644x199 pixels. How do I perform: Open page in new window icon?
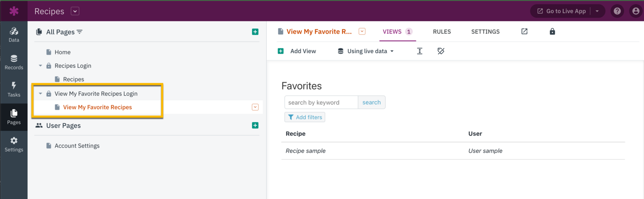click(524, 31)
